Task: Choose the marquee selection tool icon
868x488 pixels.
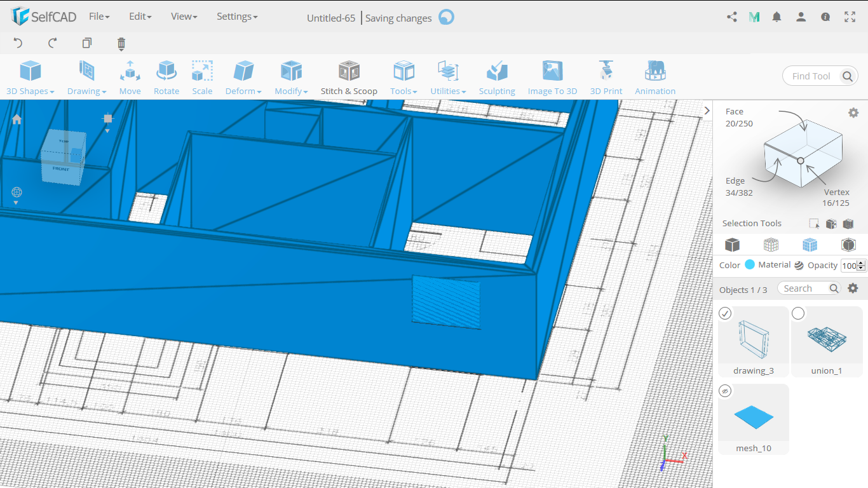Action: click(x=814, y=224)
